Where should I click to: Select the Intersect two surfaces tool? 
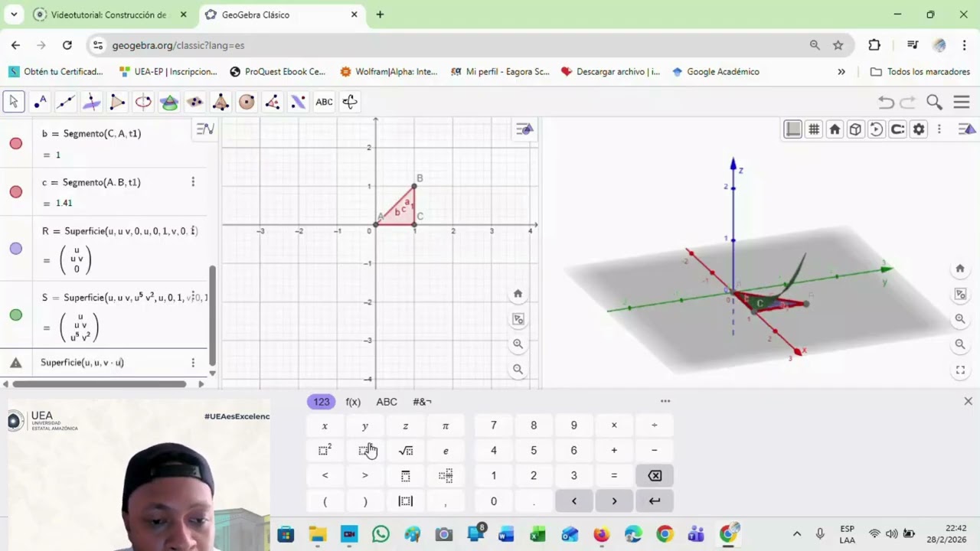(169, 102)
